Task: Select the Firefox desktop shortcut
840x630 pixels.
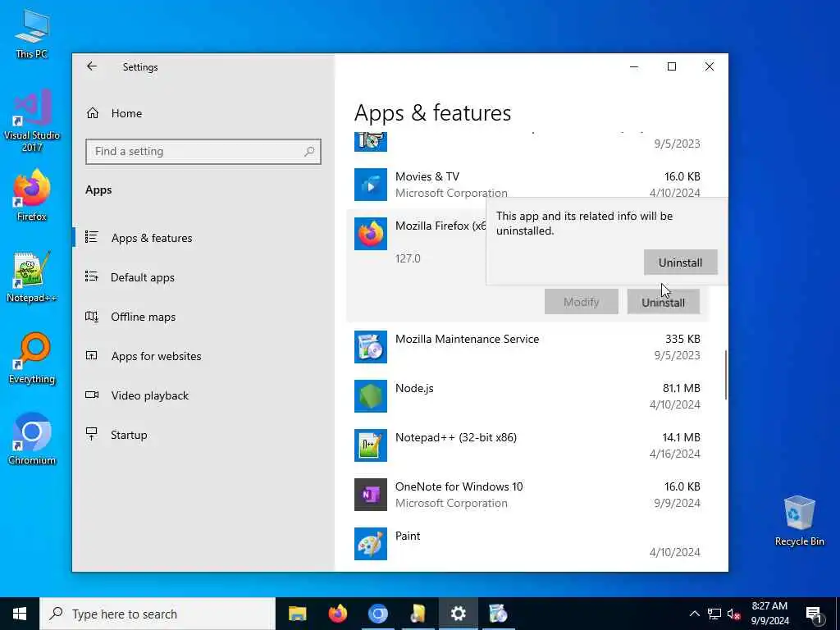Action: 32,195
